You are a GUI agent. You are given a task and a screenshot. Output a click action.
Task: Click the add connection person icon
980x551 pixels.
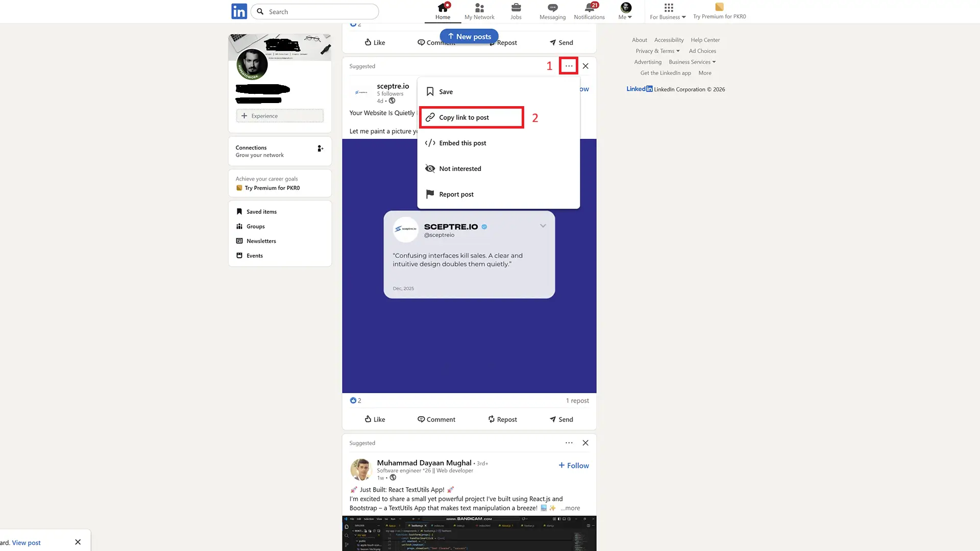[x=320, y=148]
